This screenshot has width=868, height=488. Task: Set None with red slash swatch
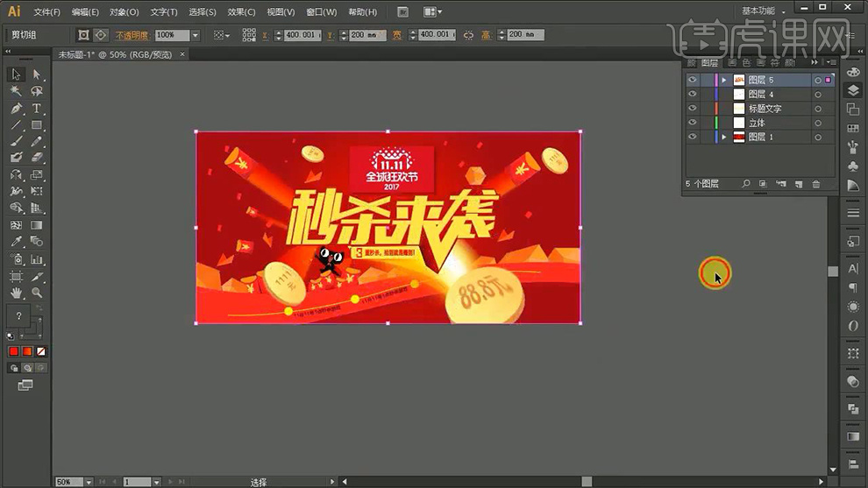click(x=41, y=351)
